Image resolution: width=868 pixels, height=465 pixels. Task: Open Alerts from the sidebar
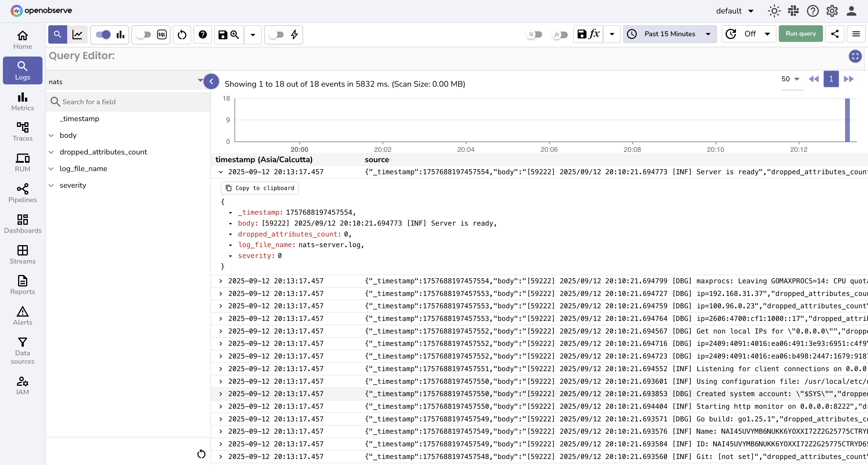tap(22, 315)
